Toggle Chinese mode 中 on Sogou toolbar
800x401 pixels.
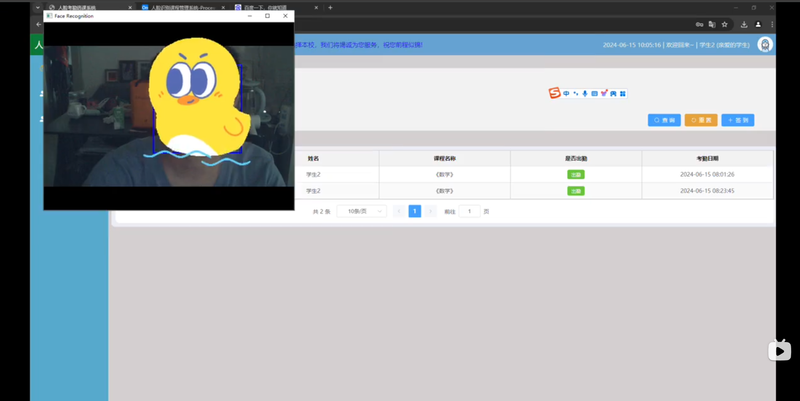566,93
